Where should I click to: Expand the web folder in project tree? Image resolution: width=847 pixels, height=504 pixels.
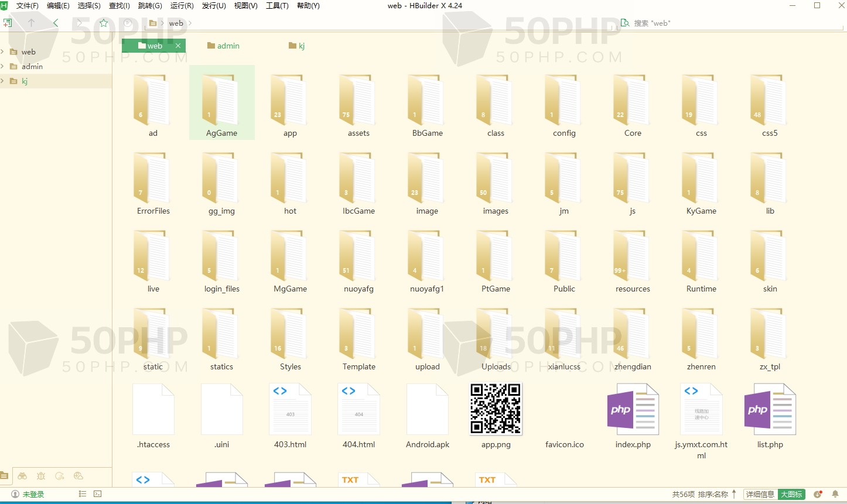pos(3,52)
